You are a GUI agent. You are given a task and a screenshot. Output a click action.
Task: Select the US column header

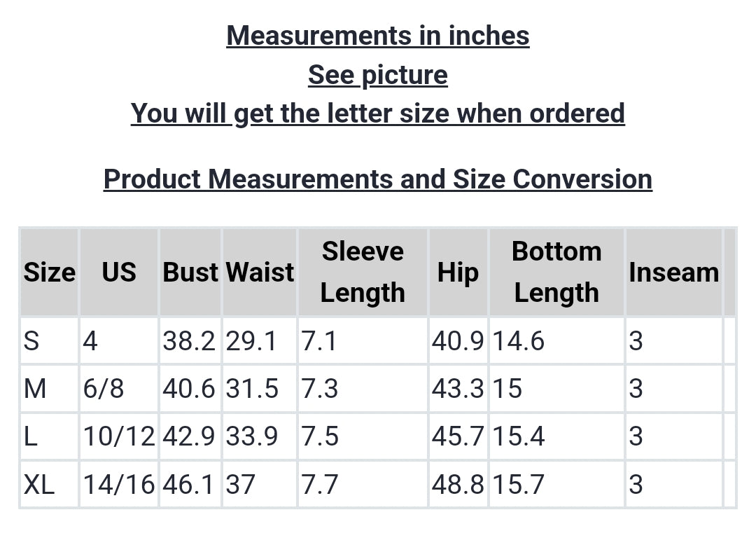coord(119,272)
